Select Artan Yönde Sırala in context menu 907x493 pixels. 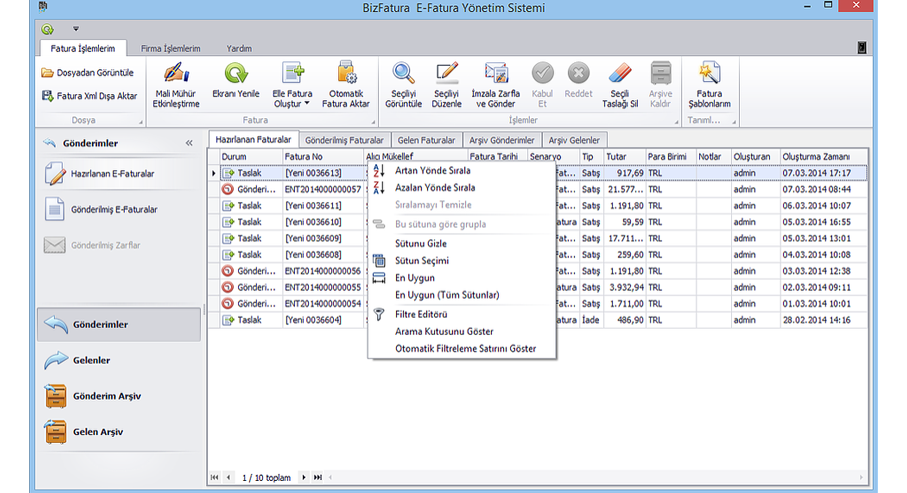(x=435, y=170)
